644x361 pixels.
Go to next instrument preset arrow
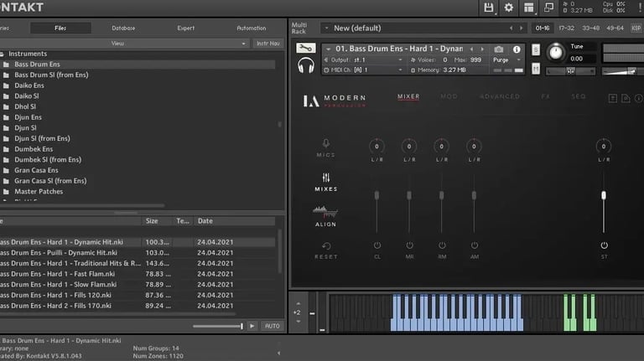click(482, 49)
